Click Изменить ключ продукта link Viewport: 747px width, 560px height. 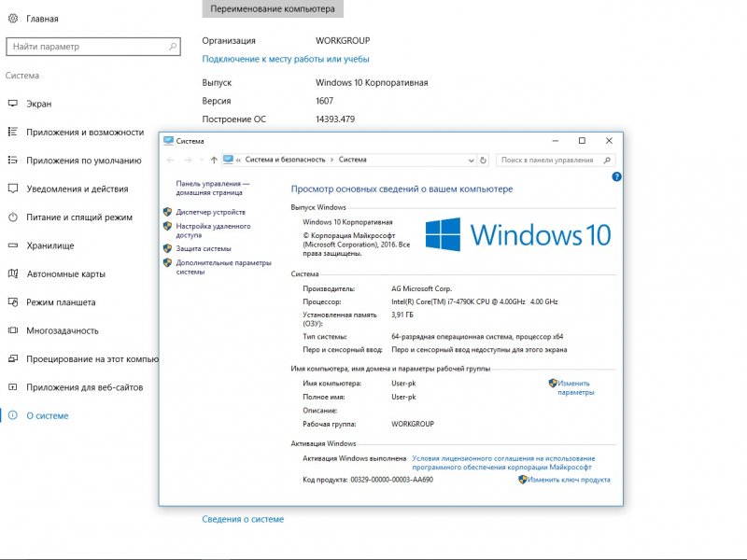pos(569,480)
